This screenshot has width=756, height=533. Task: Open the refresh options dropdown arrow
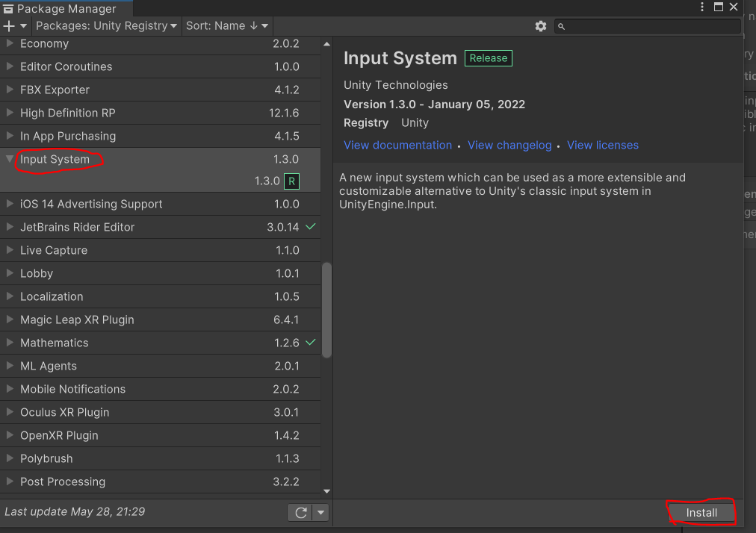pyautogui.click(x=320, y=513)
